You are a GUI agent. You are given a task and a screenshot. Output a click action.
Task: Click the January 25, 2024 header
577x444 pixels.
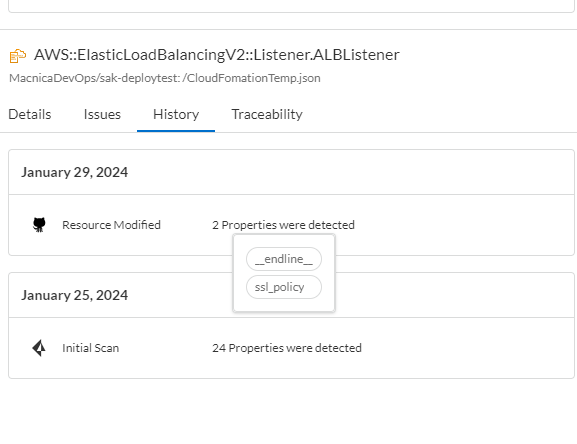point(74,295)
